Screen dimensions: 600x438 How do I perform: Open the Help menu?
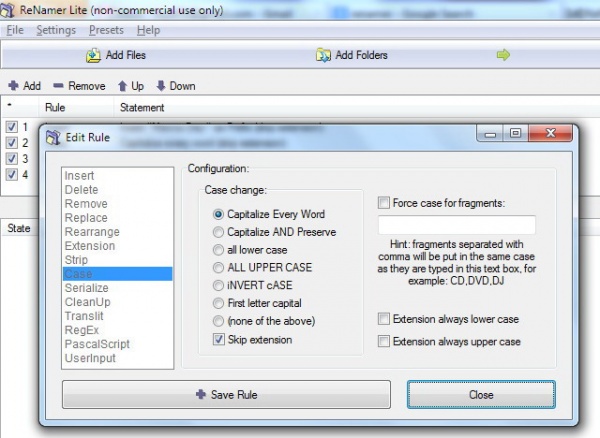pos(148,30)
